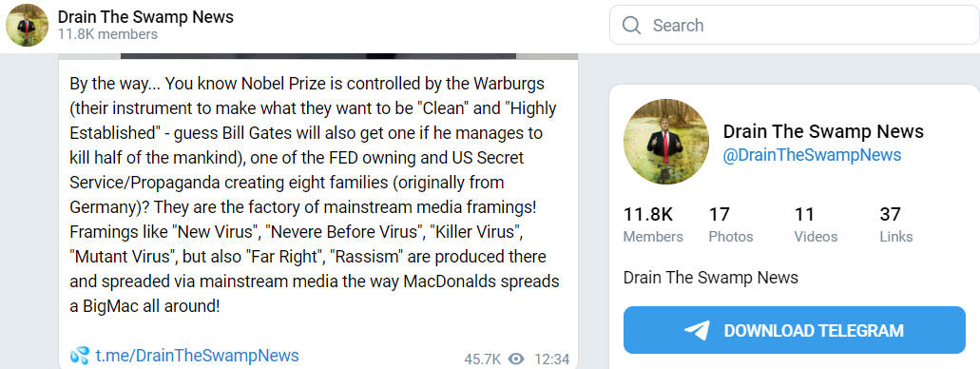Click the channel avatar in the header
980x369 pixels.
(x=27, y=25)
